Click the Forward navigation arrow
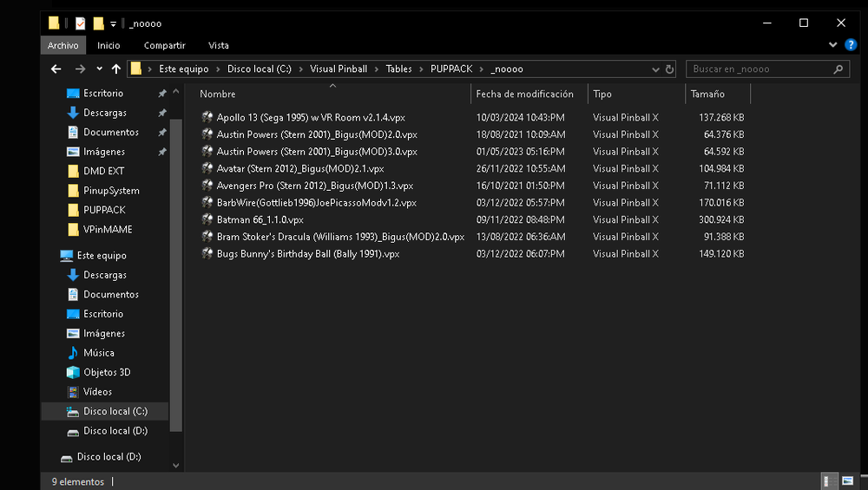Screen dimensions: 868x490 coord(80,69)
